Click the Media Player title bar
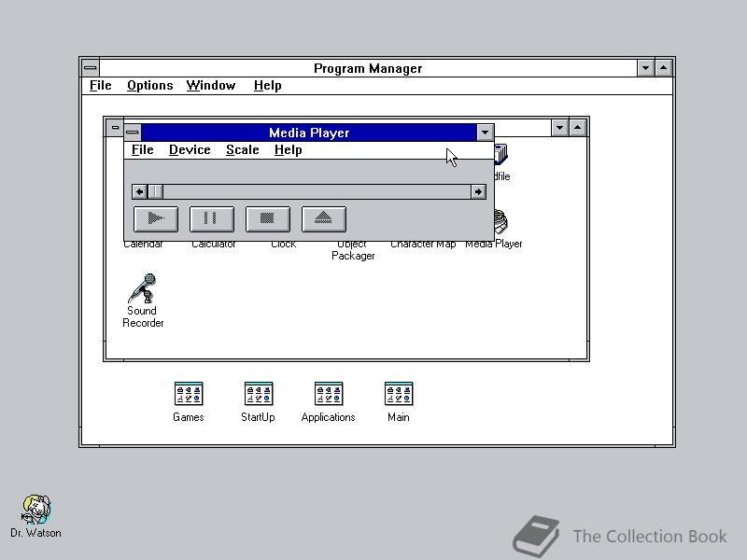747x560 pixels. point(309,133)
